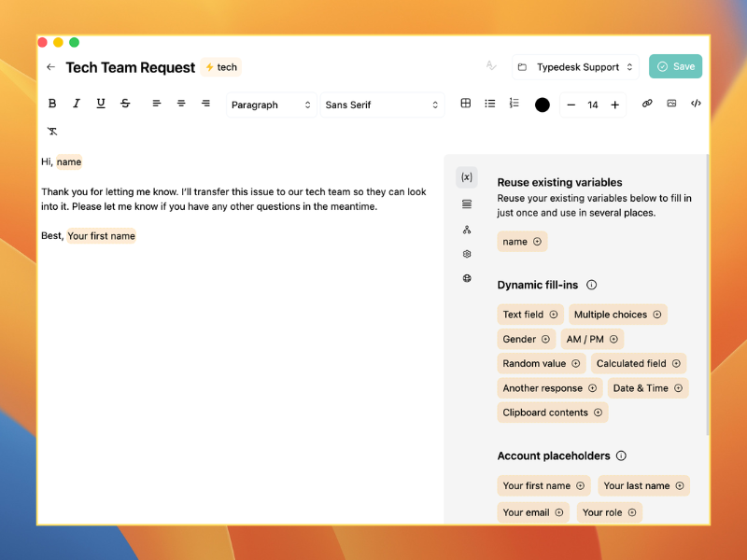Insert Your first name placeholder from sidebar
747x560 pixels.
tap(543, 485)
